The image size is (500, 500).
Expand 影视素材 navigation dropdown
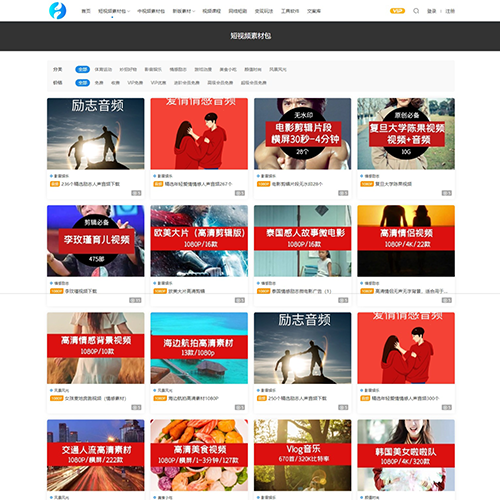184,11
